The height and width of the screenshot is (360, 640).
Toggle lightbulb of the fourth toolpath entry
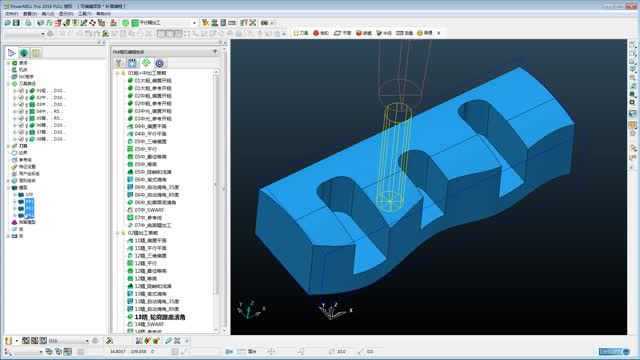[21, 111]
